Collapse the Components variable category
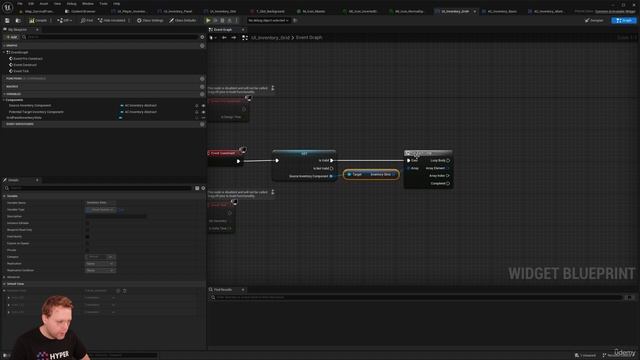Screen dimensions: 640x360 pyautogui.click(x=4, y=100)
